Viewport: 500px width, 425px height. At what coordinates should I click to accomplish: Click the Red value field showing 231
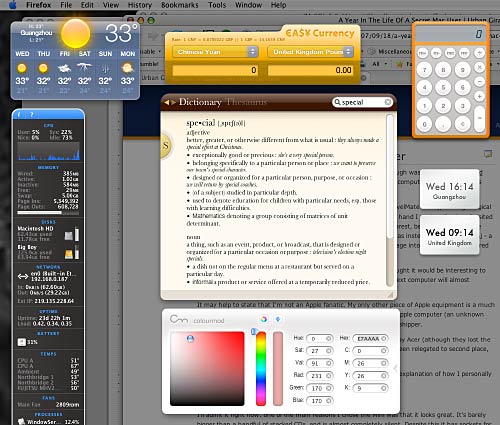click(x=319, y=376)
